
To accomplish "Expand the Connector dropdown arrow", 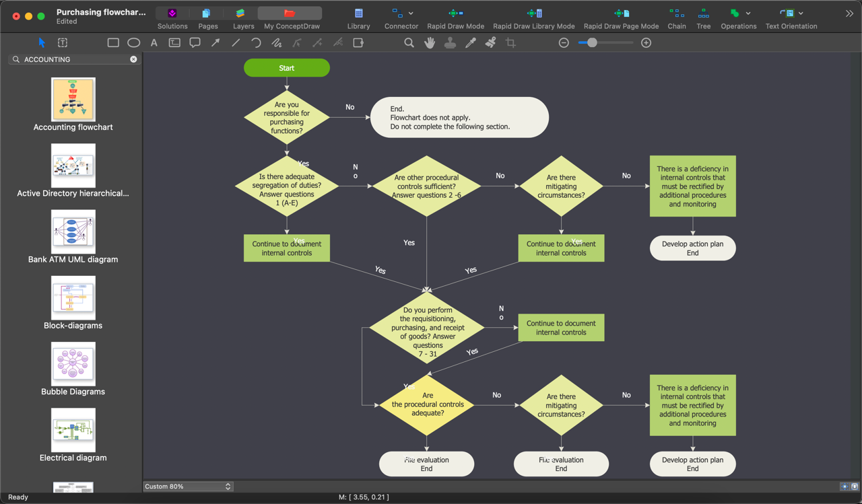I will click(x=411, y=13).
